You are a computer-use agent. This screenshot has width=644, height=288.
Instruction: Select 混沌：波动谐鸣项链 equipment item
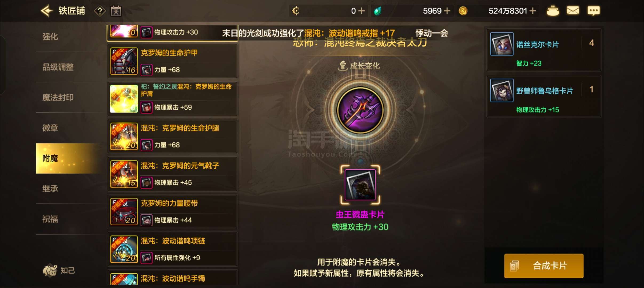coord(172,249)
